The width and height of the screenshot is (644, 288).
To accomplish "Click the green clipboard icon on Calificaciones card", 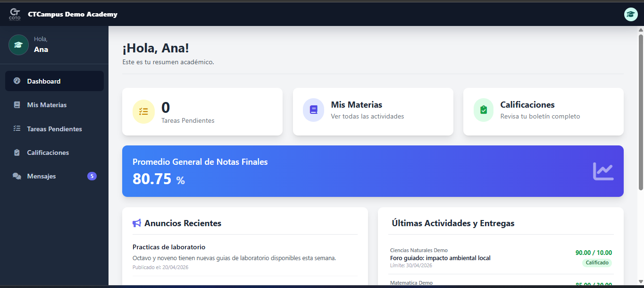I will pyautogui.click(x=484, y=110).
